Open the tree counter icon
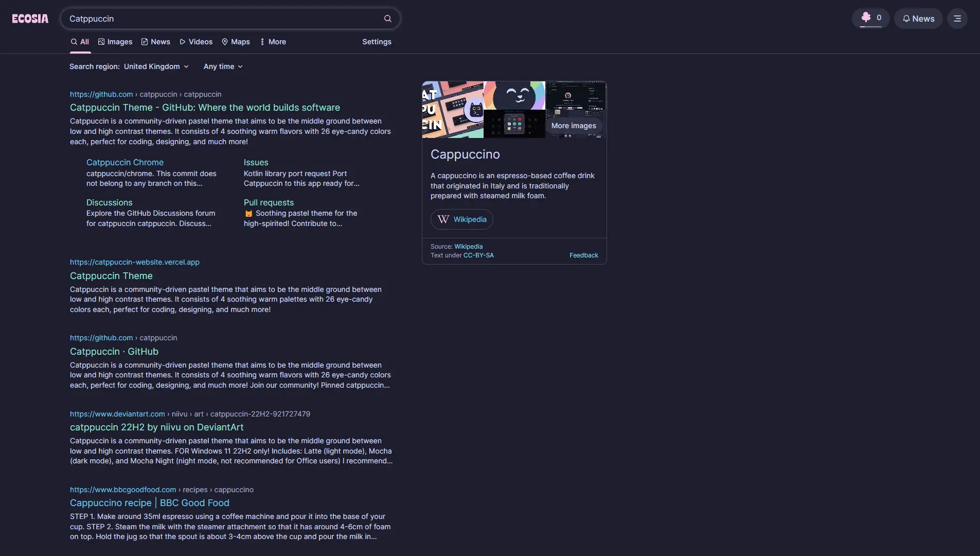 click(871, 18)
